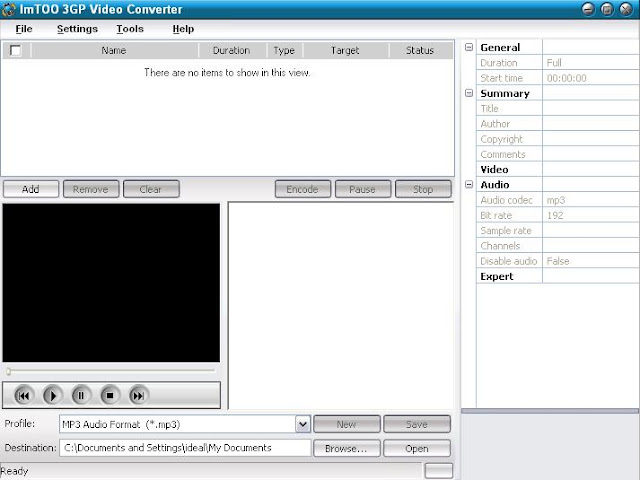This screenshot has height=480, width=640.
Task: Minimize the window with title bar button
Action: pyautogui.click(x=588, y=9)
